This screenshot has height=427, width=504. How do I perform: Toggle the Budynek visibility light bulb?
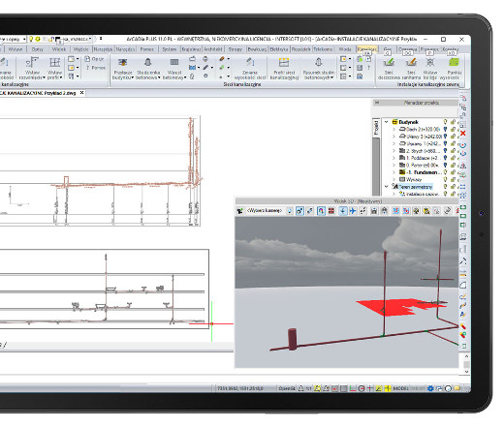pos(445,122)
